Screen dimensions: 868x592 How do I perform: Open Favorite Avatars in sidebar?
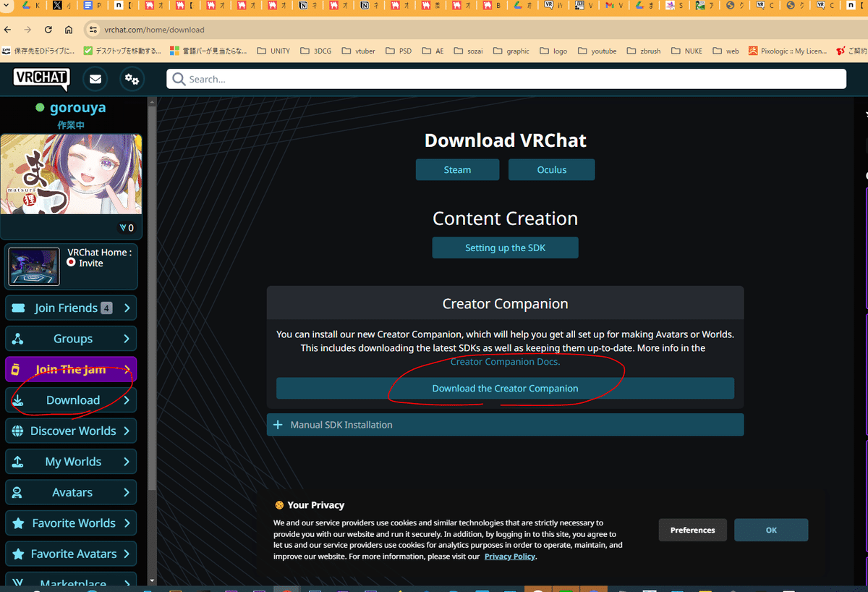(x=71, y=554)
